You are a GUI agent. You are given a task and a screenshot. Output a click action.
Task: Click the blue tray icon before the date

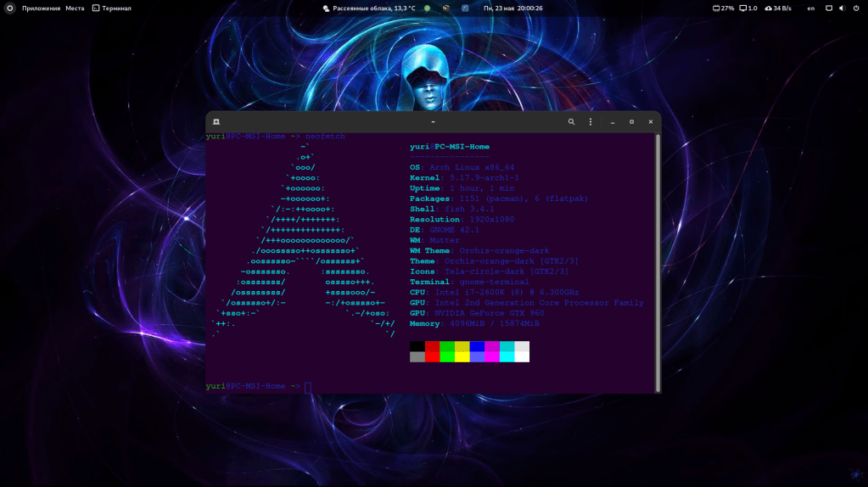click(x=465, y=8)
